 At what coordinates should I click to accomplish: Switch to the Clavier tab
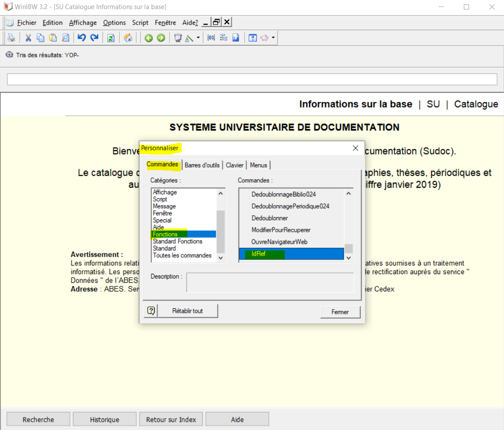pos(235,165)
